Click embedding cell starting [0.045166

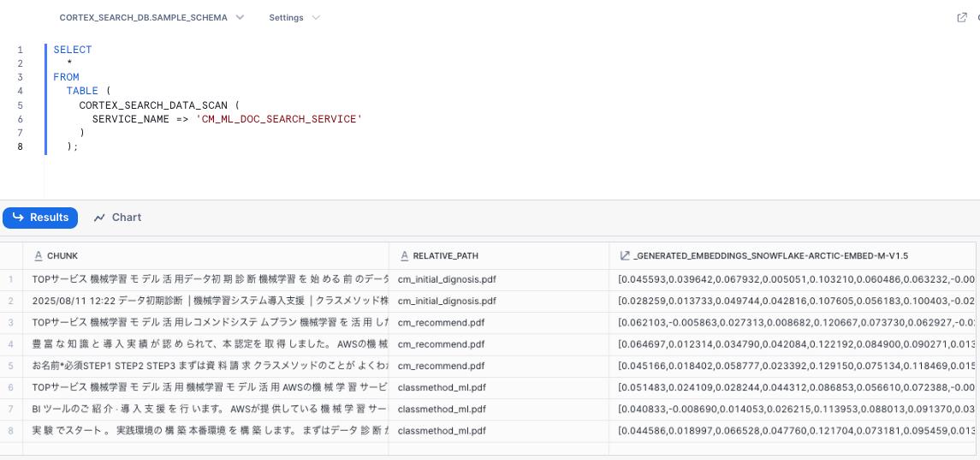(793, 366)
